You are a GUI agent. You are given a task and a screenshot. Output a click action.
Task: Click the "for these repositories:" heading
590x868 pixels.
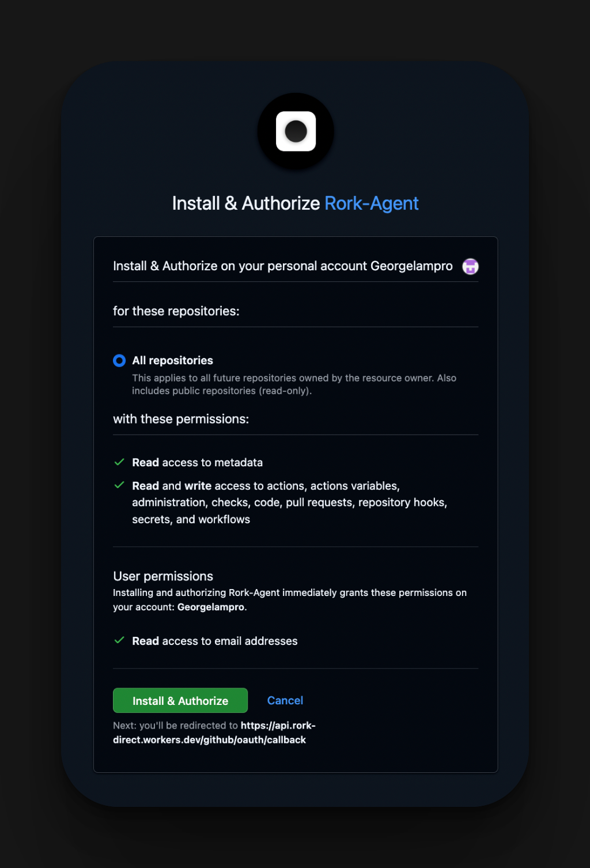176,311
